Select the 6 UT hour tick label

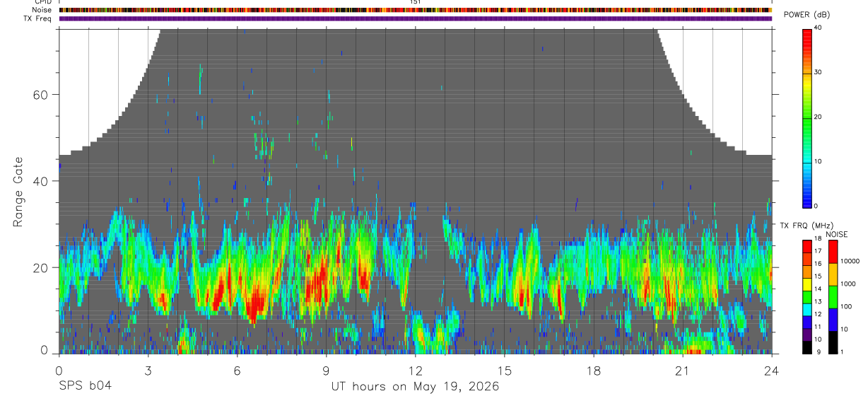pyautogui.click(x=237, y=370)
